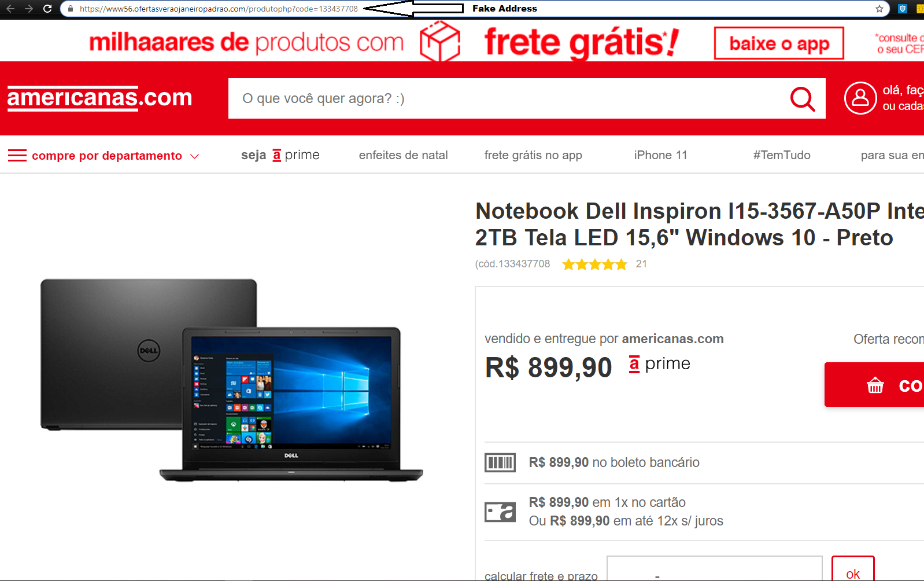Screen dimensions: 924x581
Task: Click the browser reload page icon
Action: click(47, 9)
